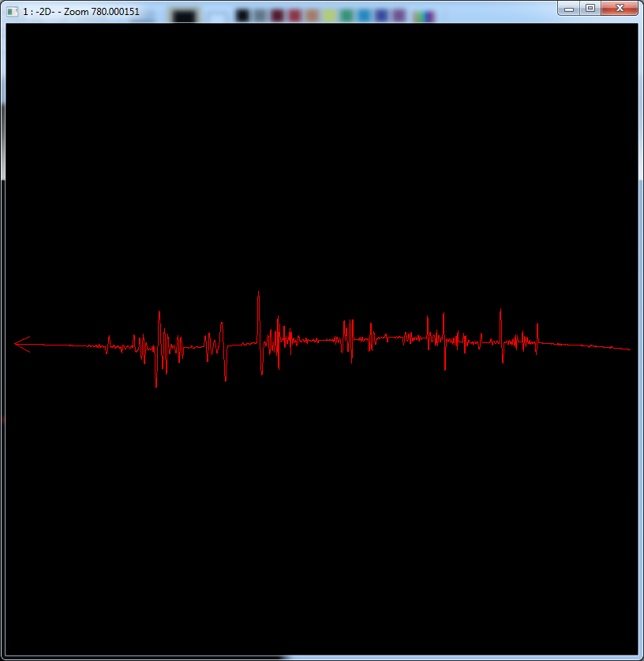Click the right end of the red curve
644x661 pixels.
[629, 349]
